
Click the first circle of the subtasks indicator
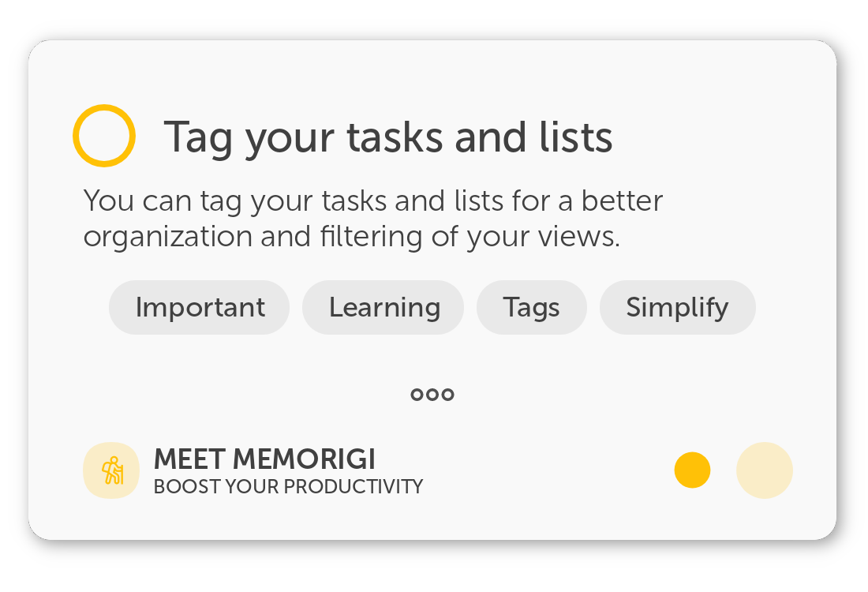[x=417, y=395]
